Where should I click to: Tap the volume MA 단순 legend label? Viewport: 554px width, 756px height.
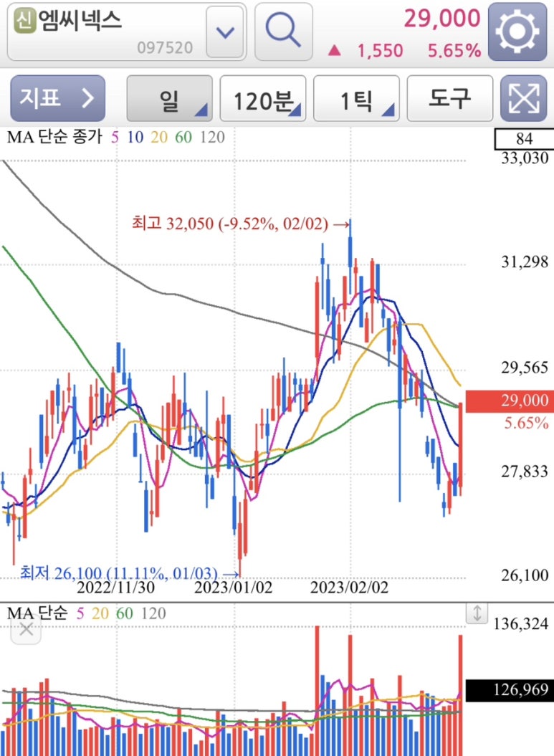coord(37,613)
